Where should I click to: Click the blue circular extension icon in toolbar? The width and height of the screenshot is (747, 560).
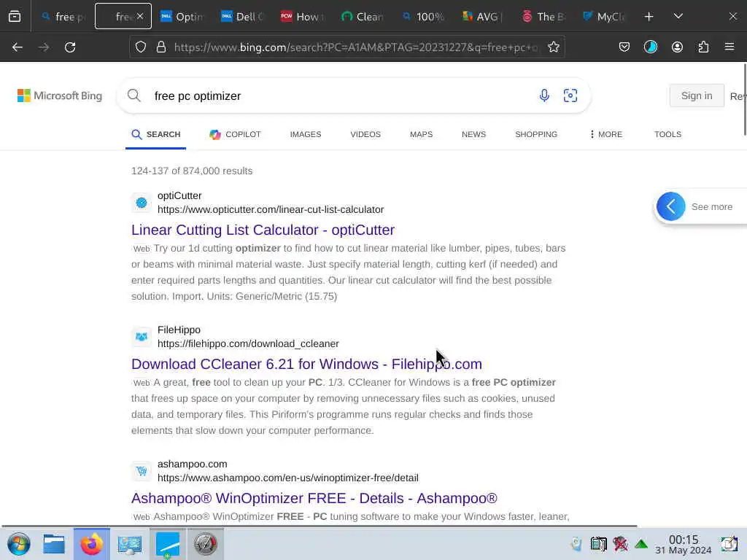[650, 47]
